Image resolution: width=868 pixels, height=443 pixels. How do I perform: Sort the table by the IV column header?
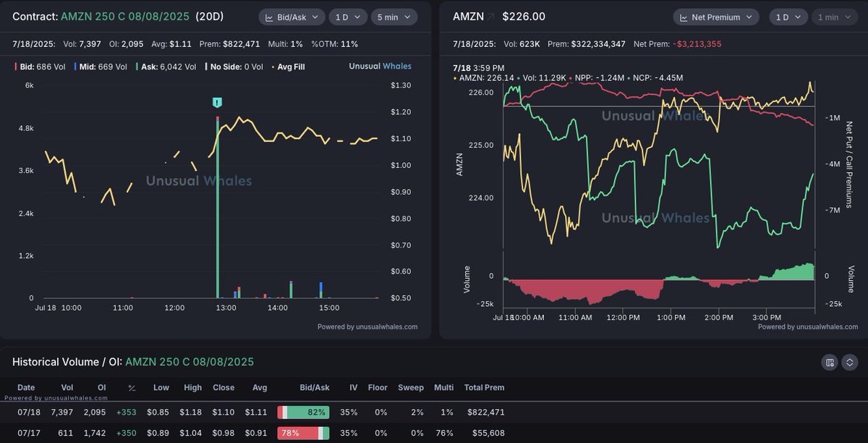point(354,387)
